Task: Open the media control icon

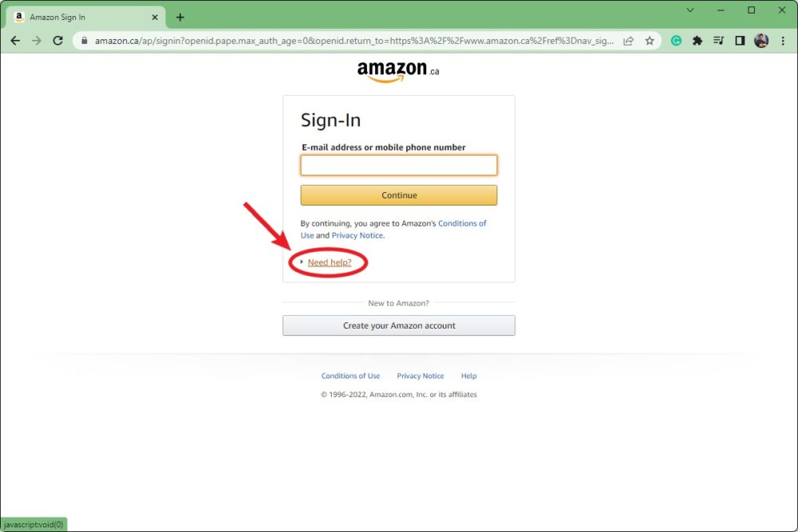Action: pos(719,41)
